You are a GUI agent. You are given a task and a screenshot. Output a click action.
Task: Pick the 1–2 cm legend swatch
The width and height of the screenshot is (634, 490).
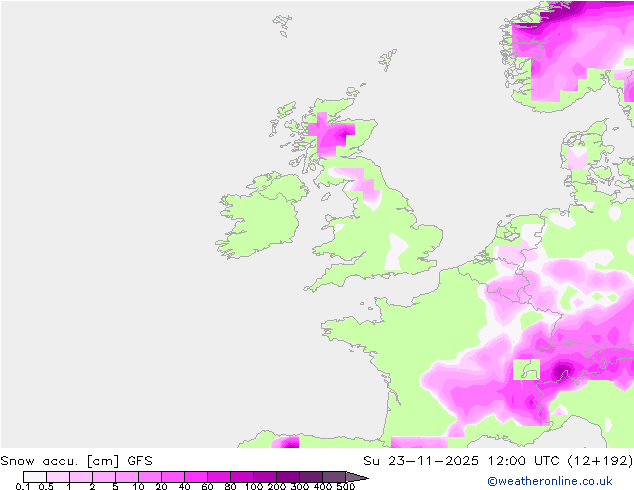point(81,477)
